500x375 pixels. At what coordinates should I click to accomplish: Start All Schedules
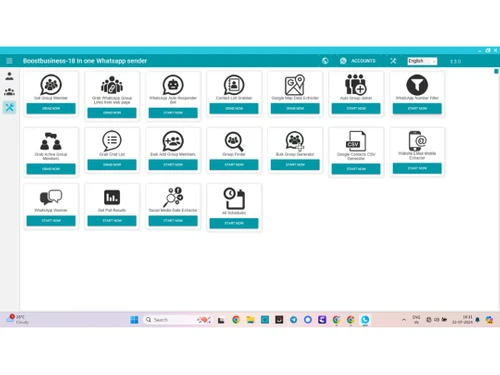(x=234, y=223)
